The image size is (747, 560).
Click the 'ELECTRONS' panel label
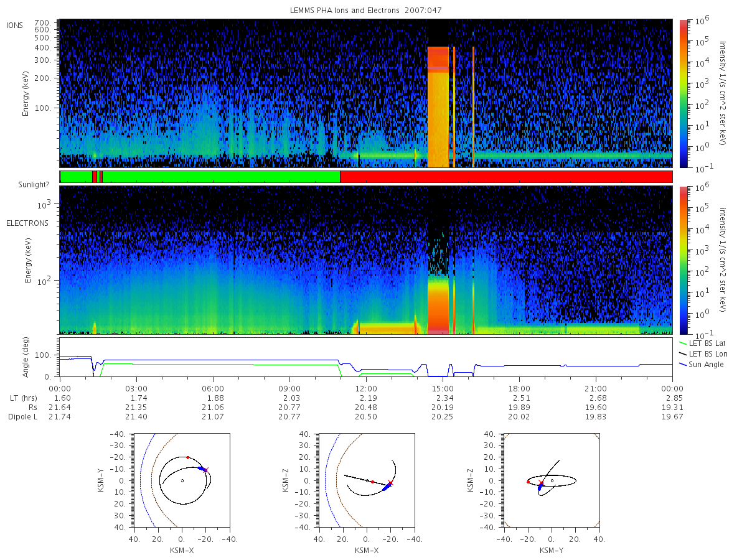(27, 223)
